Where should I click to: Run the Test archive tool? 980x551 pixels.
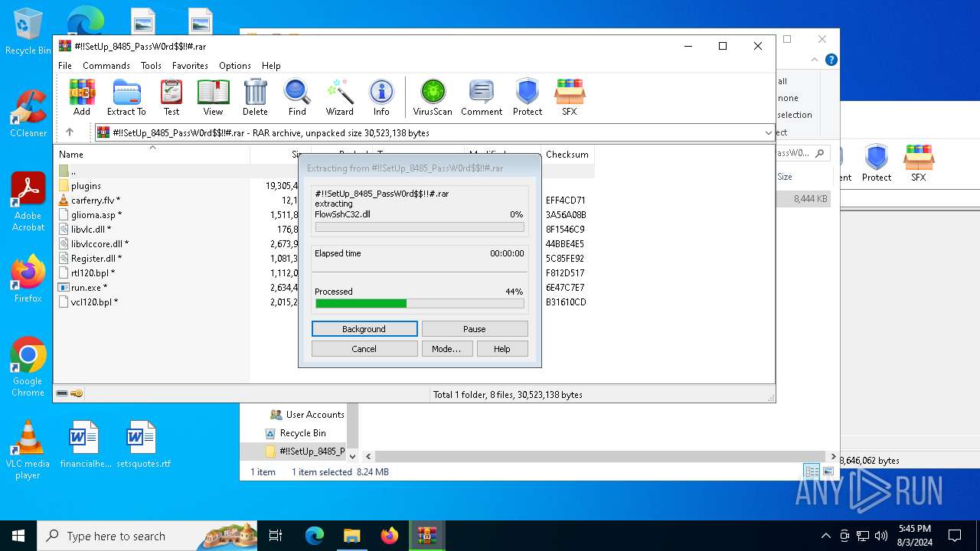(171, 97)
